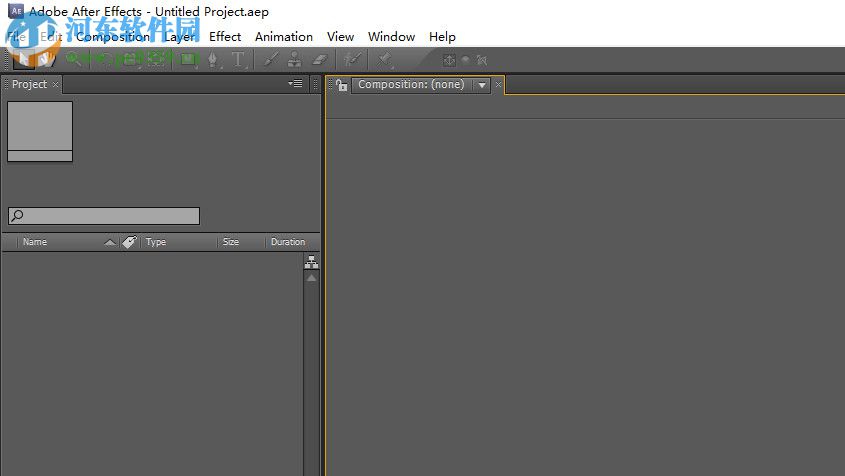
Task: Choose View Axis mode icon
Action: [x=481, y=60]
